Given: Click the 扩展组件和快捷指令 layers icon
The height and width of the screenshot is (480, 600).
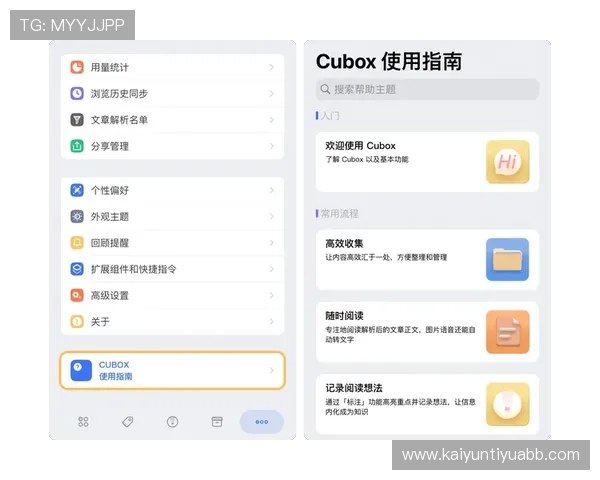Looking at the screenshot, I should pyautogui.click(x=77, y=269).
